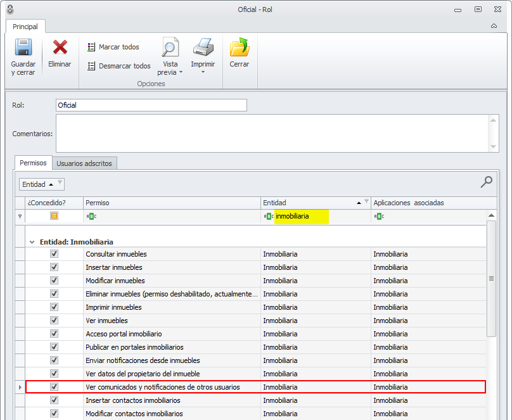This screenshot has width=512, height=420.
Task: Click Desmarcar todos in the ribbon
Action: 119,66
